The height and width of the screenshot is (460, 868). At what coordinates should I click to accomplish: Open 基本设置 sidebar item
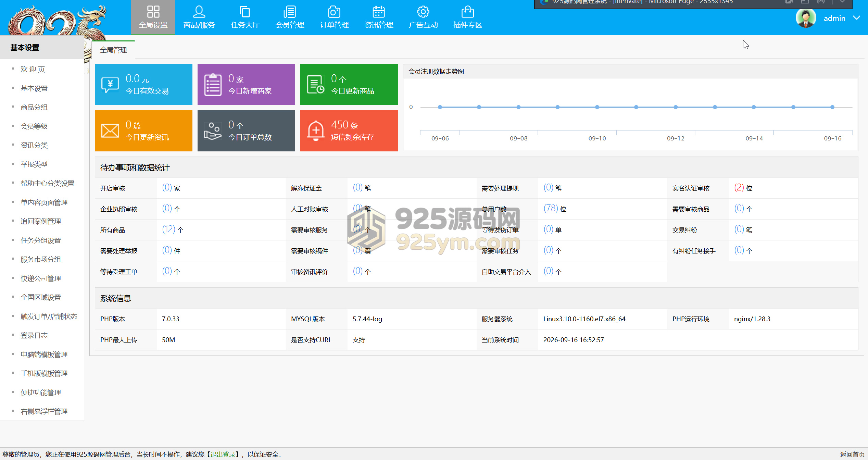[x=34, y=88]
